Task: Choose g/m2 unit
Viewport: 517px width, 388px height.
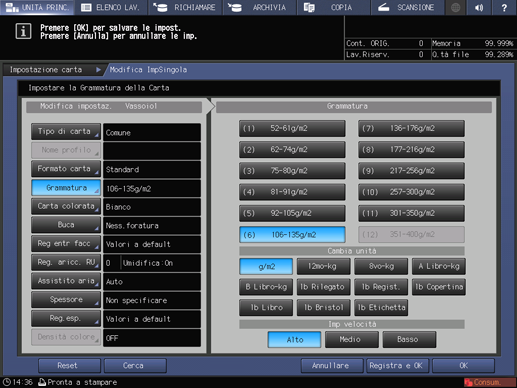Action: 266,266
